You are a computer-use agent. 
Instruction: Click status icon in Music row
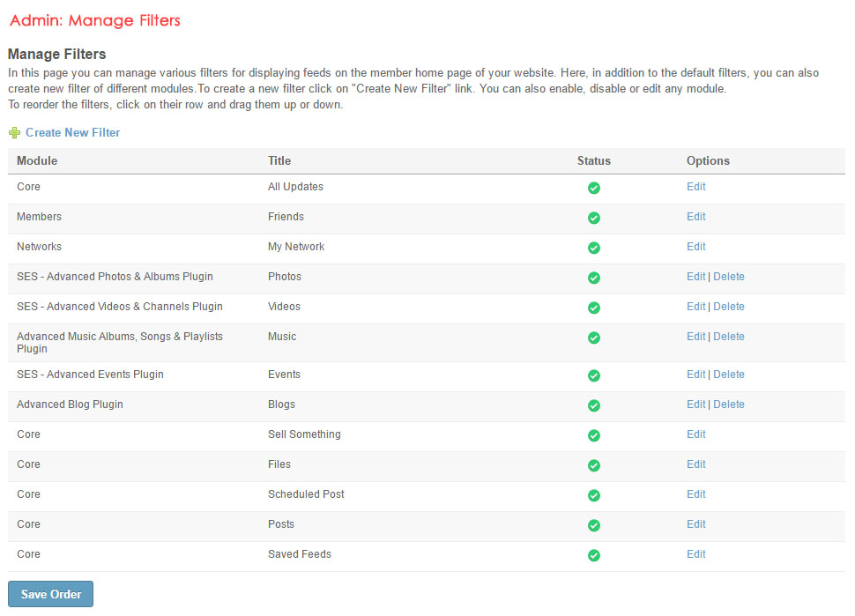[x=594, y=338]
